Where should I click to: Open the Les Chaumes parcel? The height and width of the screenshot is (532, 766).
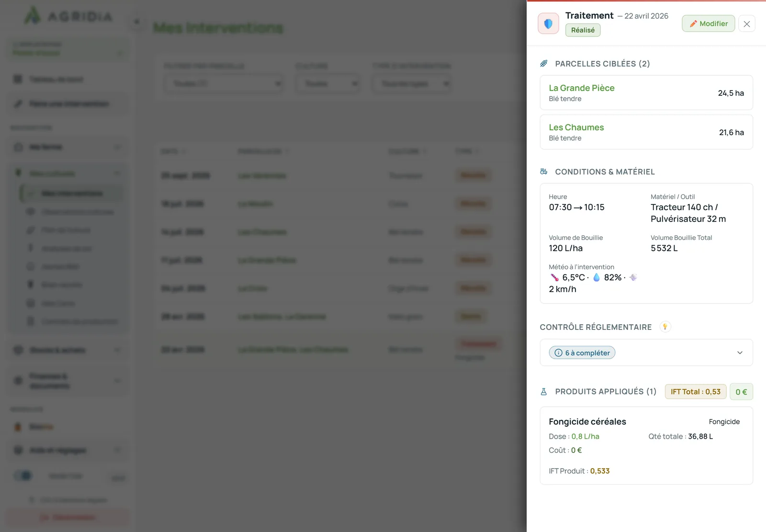tap(646, 132)
